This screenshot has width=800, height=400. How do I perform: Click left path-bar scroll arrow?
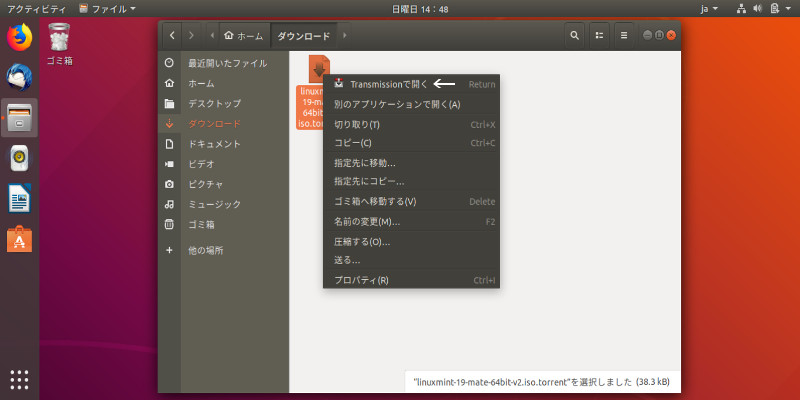(212, 35)
